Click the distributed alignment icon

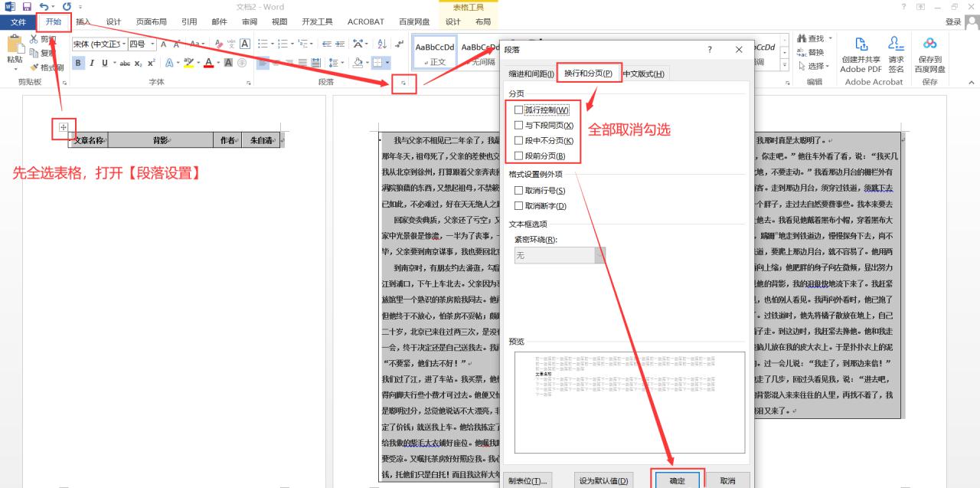[315, 63]
